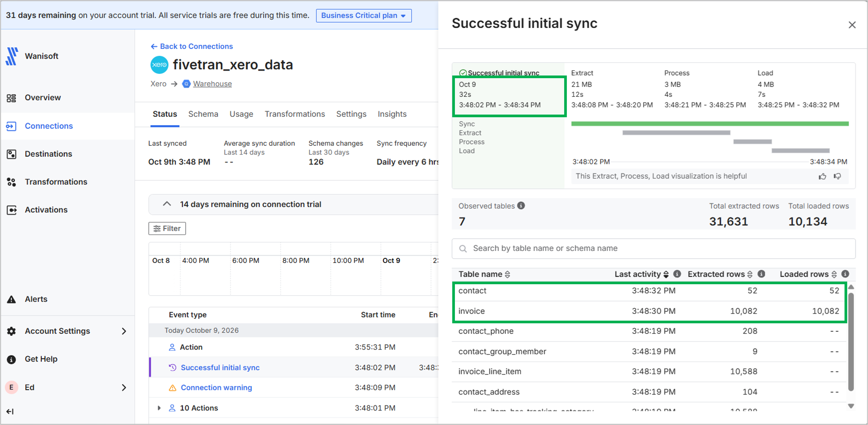This screenshot has height=425, width=868.
Task: Select the contact_phone table row
Action: [649, 331]
